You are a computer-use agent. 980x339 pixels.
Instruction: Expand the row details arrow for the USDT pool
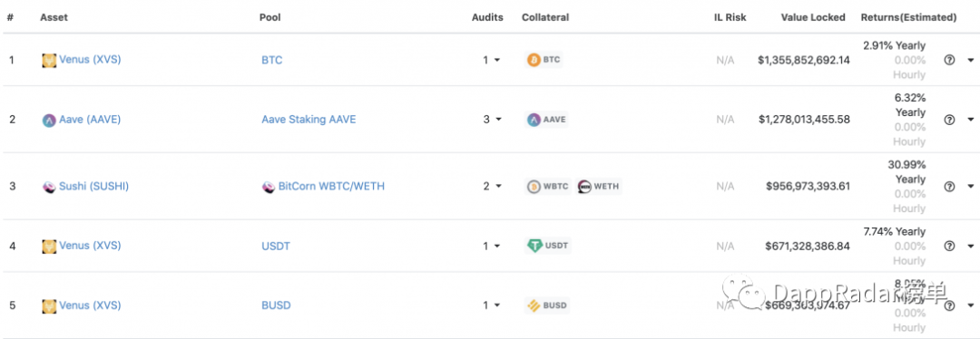[971, 246]
